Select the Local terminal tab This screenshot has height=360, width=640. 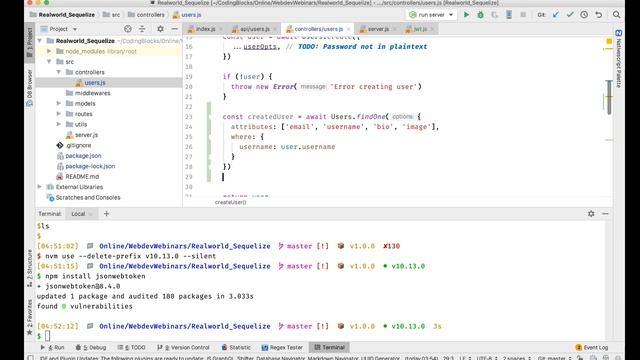tap(78, 214)
